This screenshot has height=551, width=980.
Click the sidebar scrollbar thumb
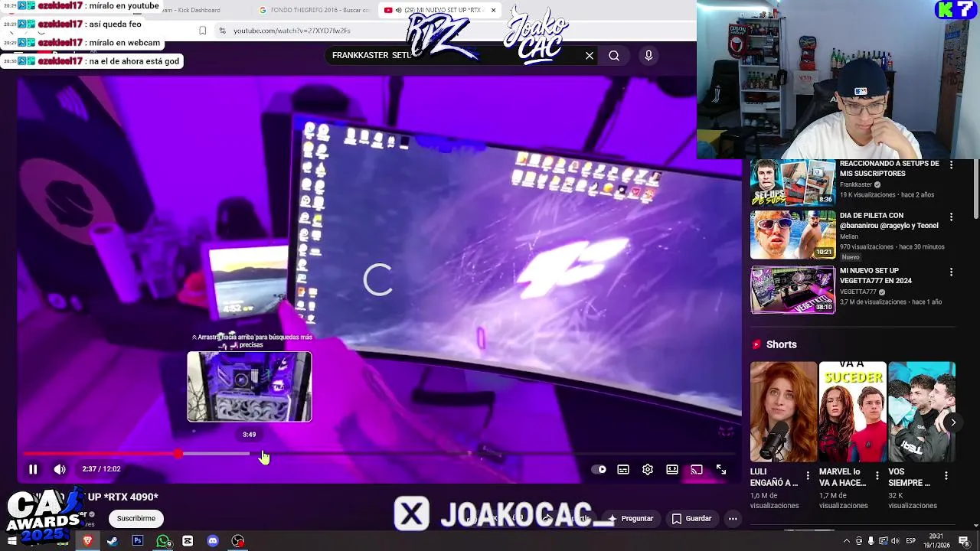pyautogui.click(x=976, y=187)
